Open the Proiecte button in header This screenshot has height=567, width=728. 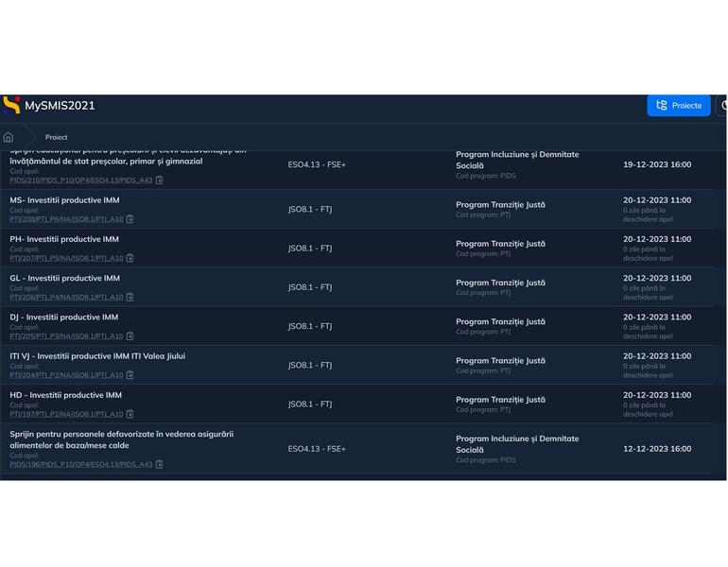[678, 105]
